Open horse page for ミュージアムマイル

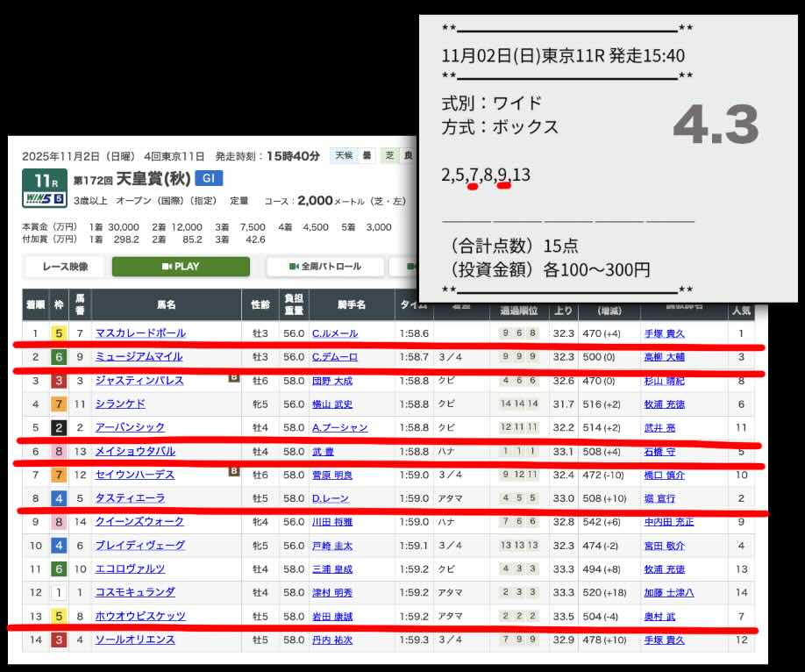click(x=139, y=356)
